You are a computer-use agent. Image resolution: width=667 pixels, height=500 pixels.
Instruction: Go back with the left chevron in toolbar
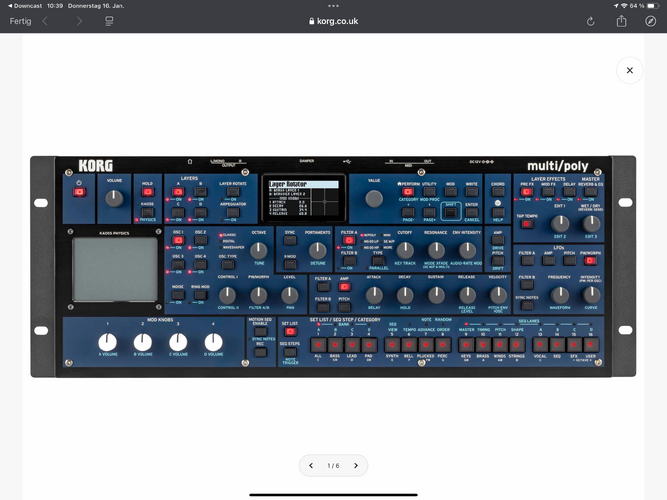pos(45,21)
